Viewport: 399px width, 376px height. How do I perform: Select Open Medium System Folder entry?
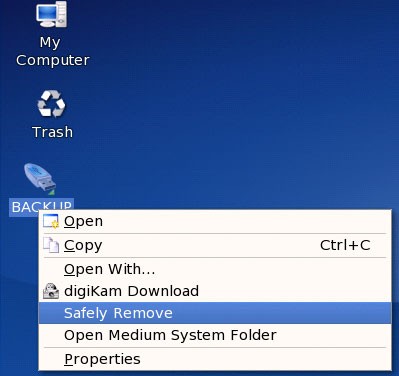pyautogui.click(x=215, y=335)
